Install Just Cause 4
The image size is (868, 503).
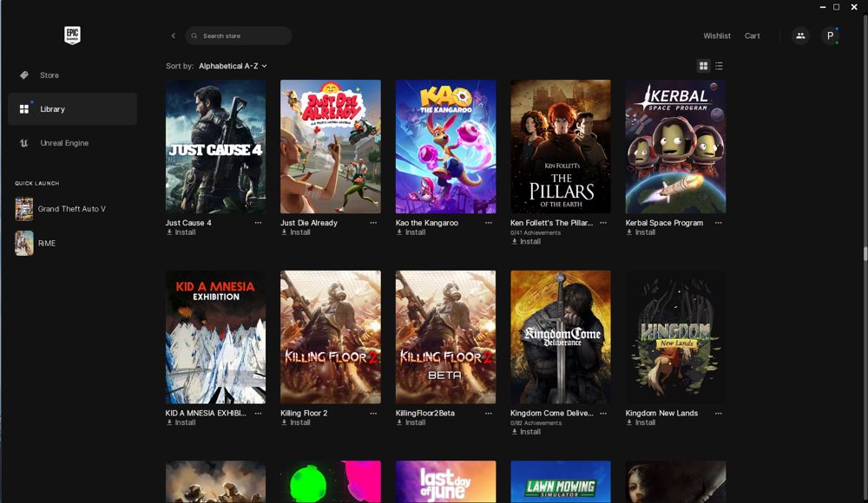[181, 232]
